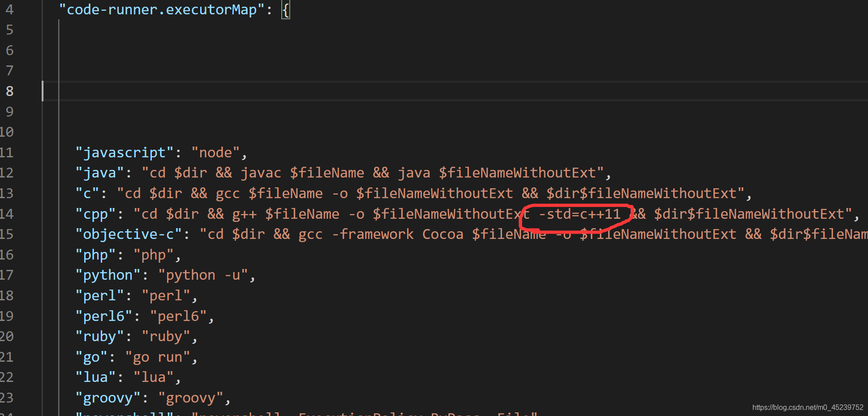Click the "node" value string
868x416 pixels.
point(215,152)
